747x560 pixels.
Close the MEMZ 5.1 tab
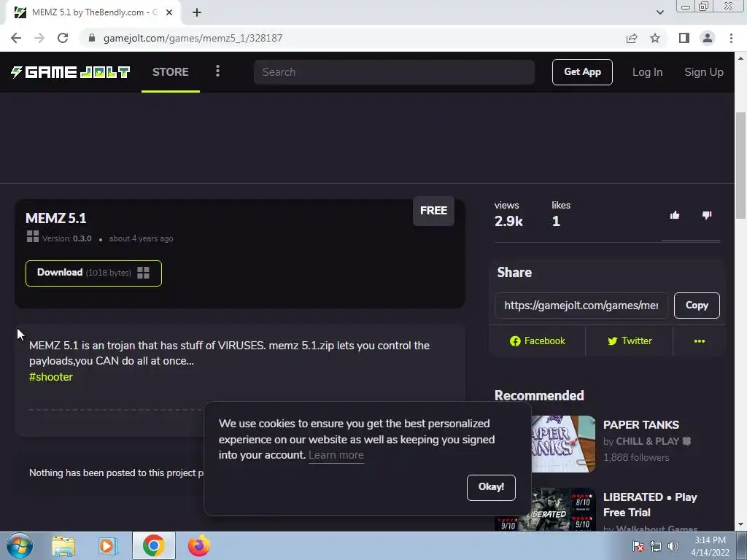pos(169,12)
